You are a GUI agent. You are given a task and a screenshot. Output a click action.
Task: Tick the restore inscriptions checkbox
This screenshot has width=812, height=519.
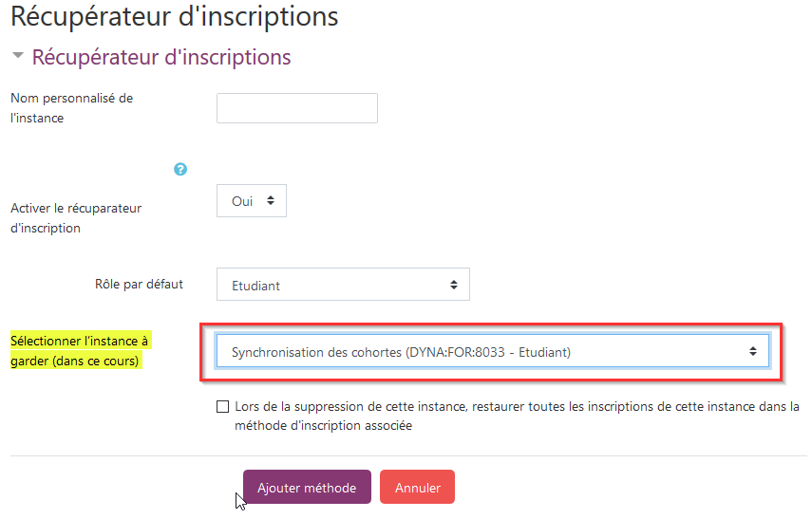[223, 407]
